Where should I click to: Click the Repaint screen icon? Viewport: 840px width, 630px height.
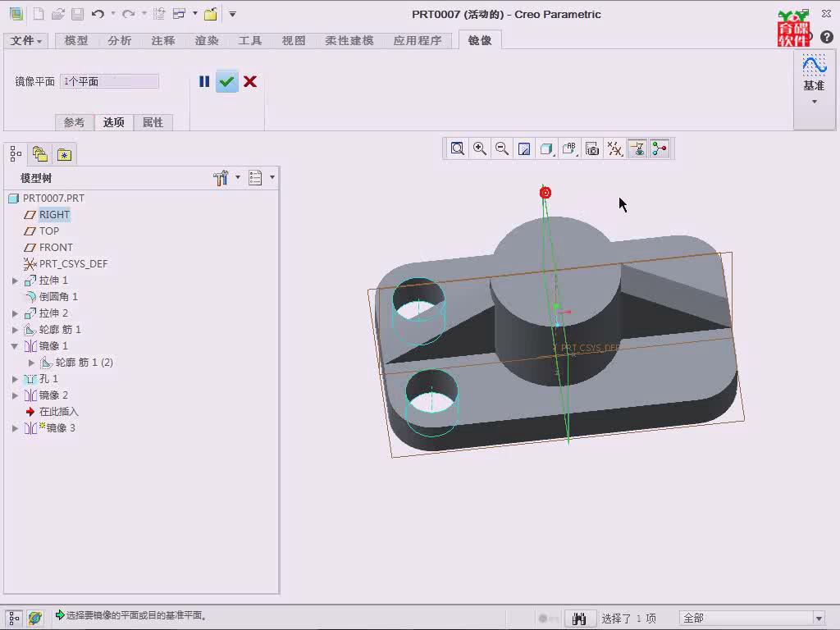(x=524, y=148)
